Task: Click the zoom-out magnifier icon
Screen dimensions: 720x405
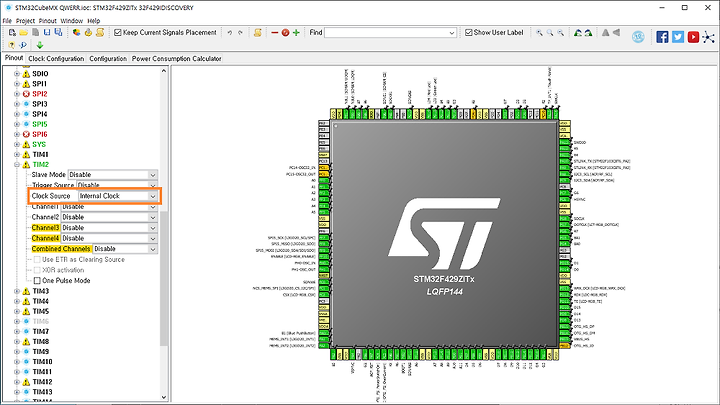Action: coord(560,33)
